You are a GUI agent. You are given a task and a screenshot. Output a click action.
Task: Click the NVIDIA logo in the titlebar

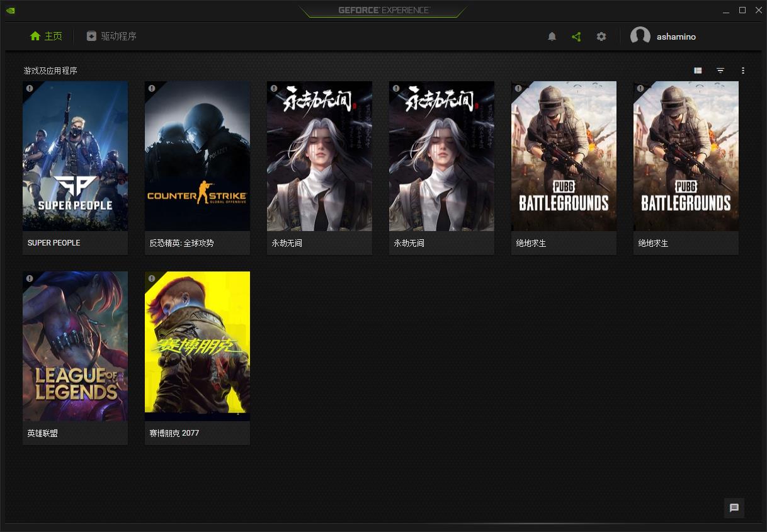[10, 10]
